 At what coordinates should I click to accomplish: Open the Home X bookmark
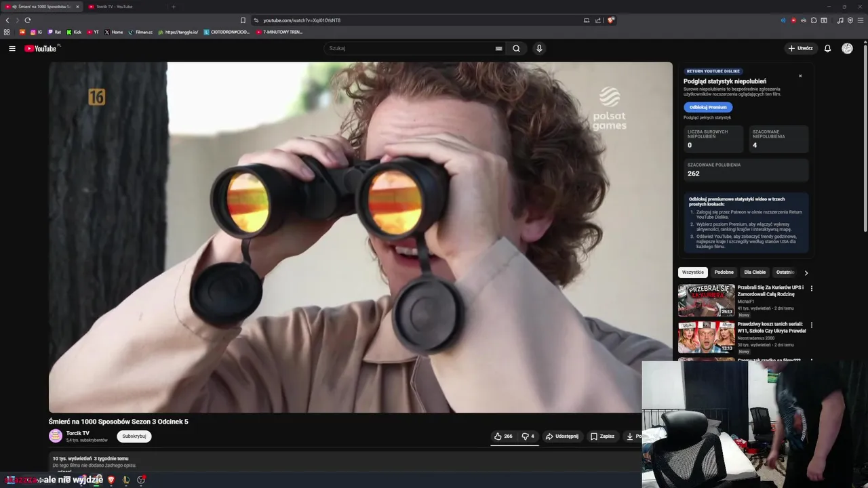[x=114, y=32]
